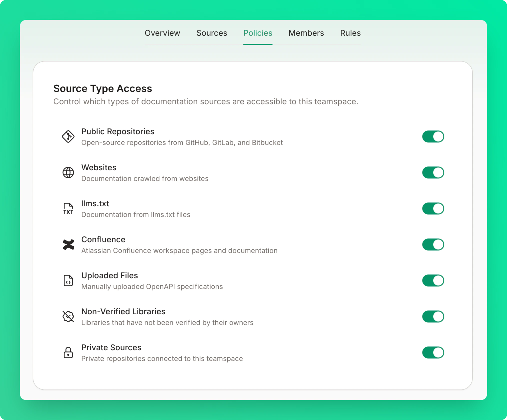Disable Non-Verified Libraries toggle

[433, 316]
